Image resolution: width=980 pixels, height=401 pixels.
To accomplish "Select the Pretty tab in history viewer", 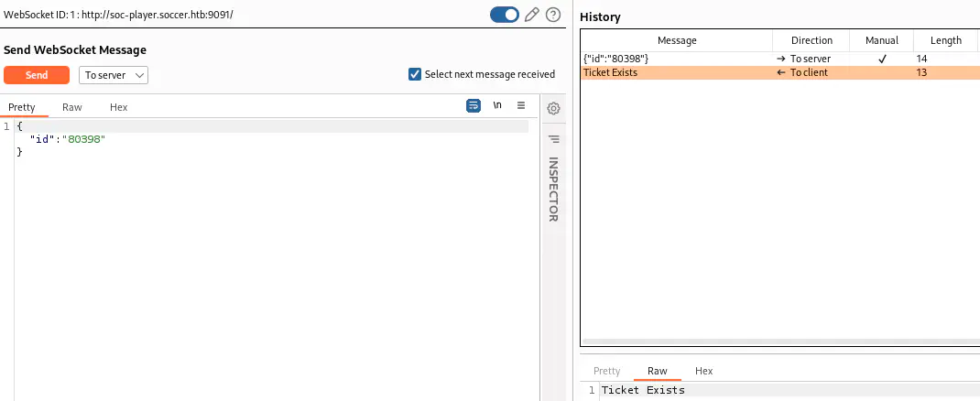I will pyautogui.click(x=606, y=371).
